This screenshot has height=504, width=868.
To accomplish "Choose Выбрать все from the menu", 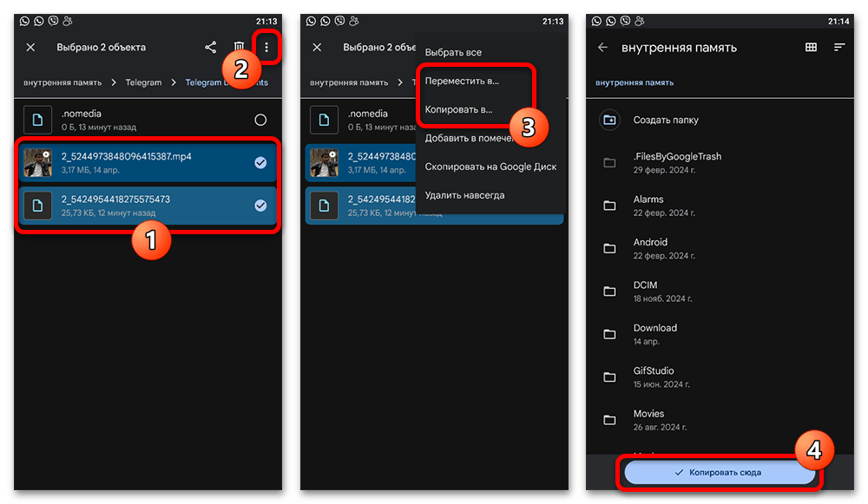I will coord(453,53).
